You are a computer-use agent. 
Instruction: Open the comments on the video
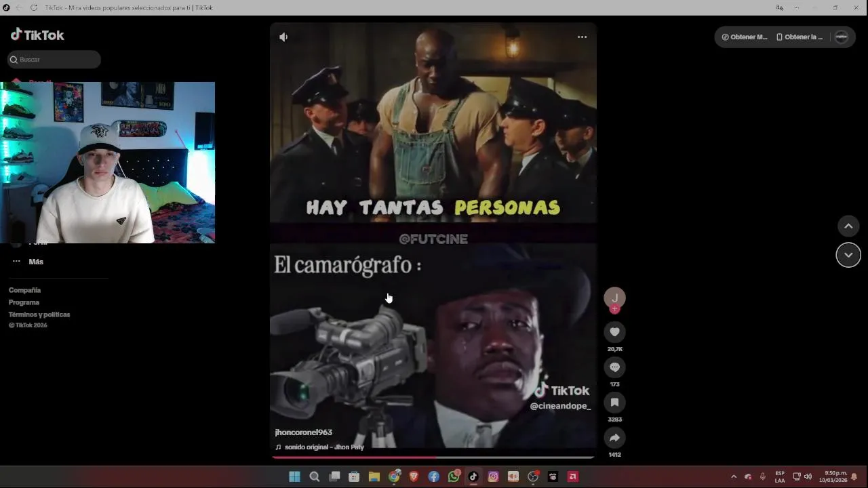pos(614,367)
